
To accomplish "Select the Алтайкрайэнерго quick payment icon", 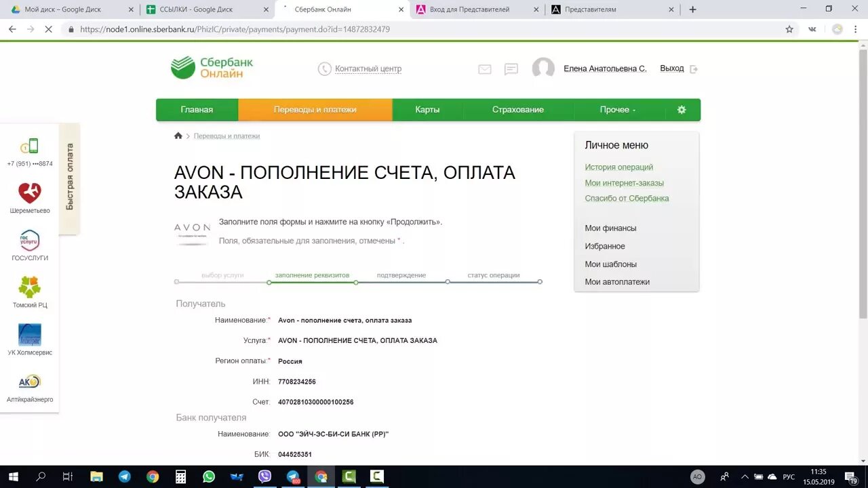I will point(30,382).
